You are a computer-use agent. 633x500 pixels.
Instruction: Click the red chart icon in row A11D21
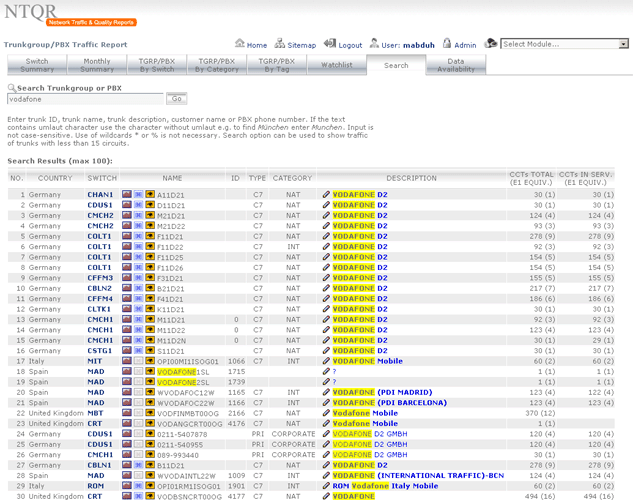click(x=127, y=194)
